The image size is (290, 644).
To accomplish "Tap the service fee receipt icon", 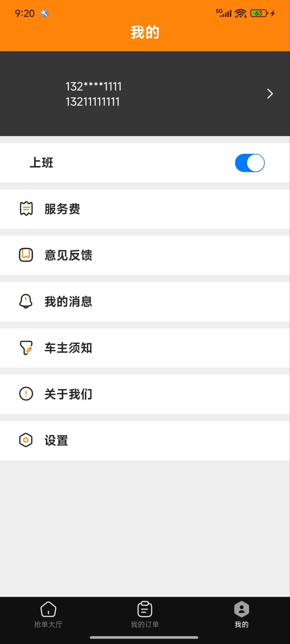I will (x=26, y=209).
